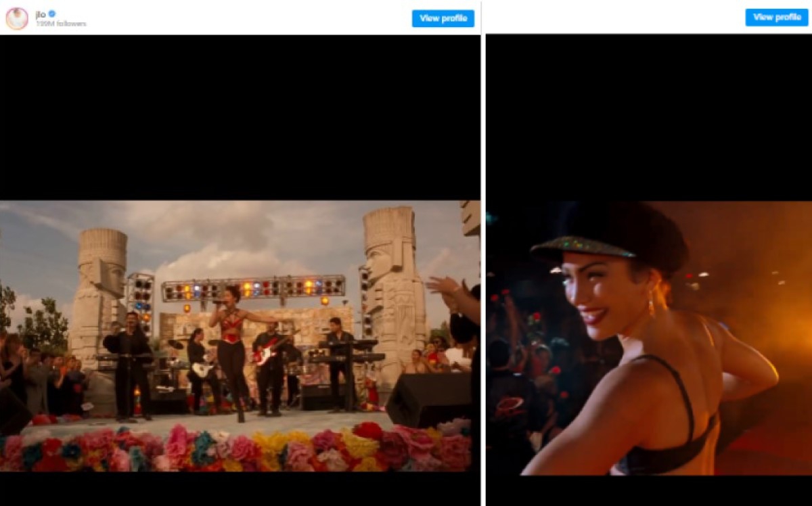Click View profile on the left post

tap(443, 18)
